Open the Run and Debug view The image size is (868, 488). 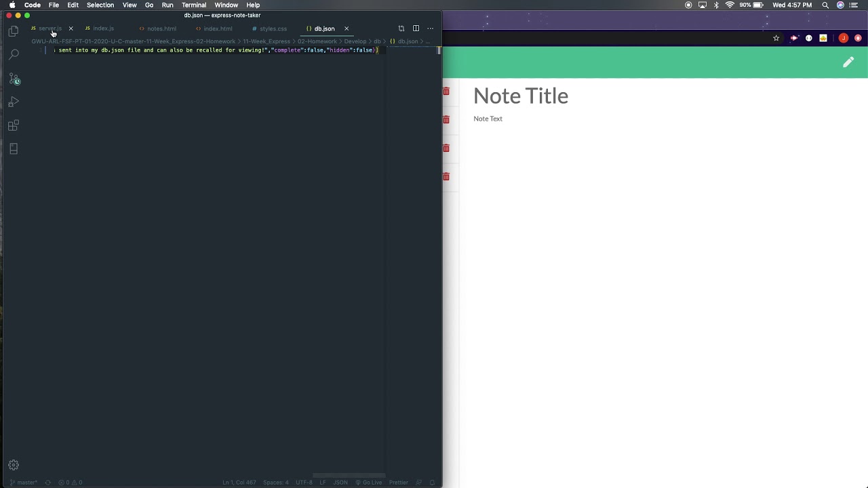click(14, 102)
